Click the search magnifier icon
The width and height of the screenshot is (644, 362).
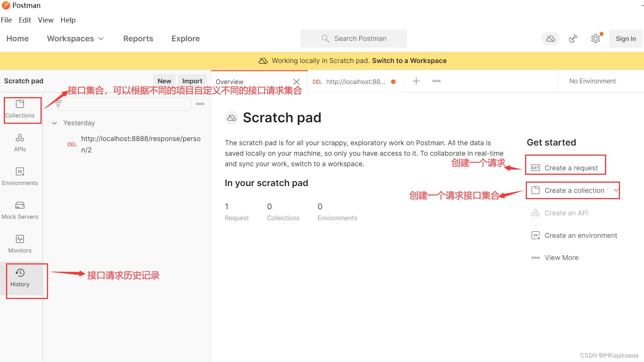(325, 39)
